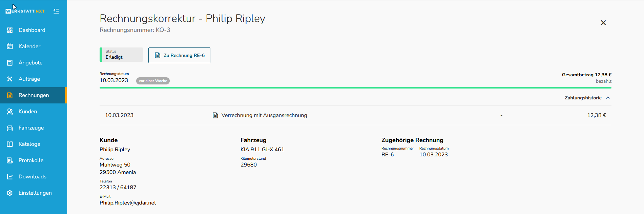Select the Aufträge tools icon
Viewport: 644px width, 214px height.
click(x=10, y=79)
